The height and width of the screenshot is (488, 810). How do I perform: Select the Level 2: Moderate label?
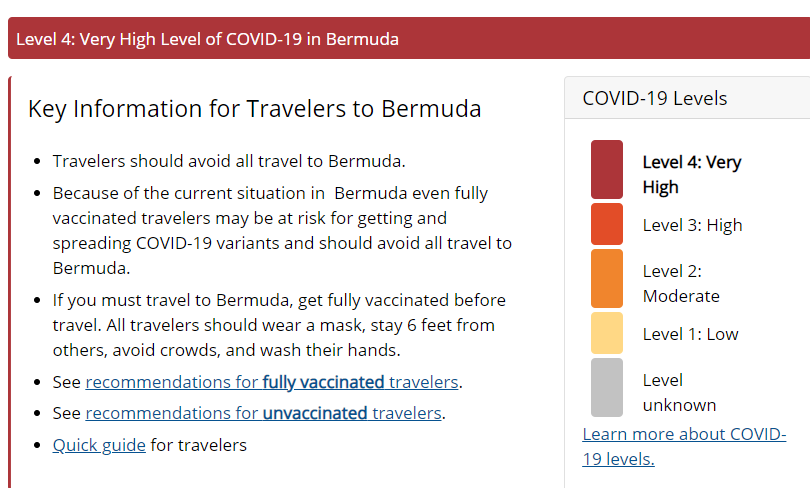click(x=680, y=283)
